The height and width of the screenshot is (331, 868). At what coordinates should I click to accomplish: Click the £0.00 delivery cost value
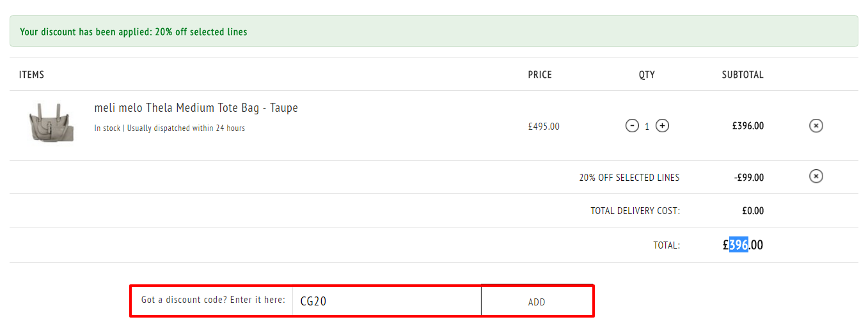click(x=752, y=211)
